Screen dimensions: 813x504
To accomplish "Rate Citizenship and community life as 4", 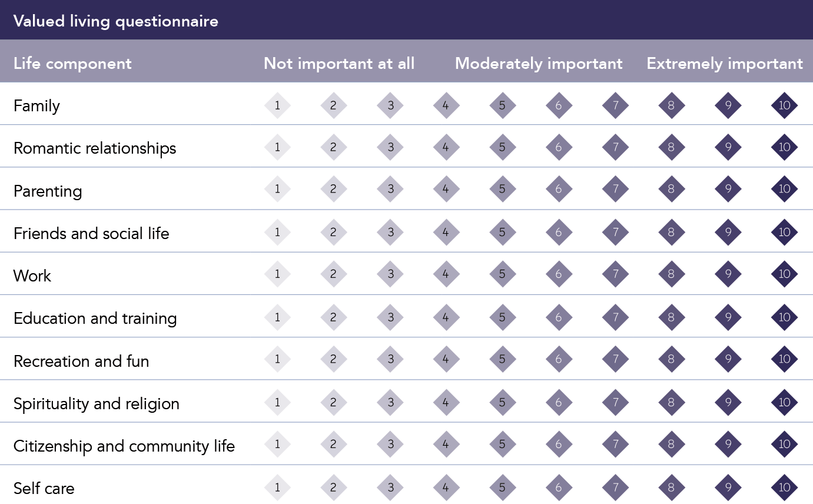I will pyautogui.click(x=446, y=445).
